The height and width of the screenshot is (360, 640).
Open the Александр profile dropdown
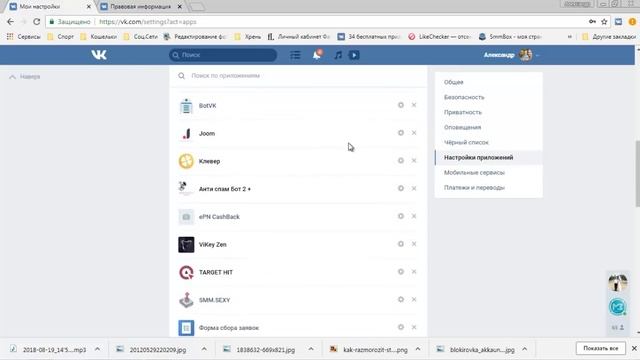[x=511, y=55]
